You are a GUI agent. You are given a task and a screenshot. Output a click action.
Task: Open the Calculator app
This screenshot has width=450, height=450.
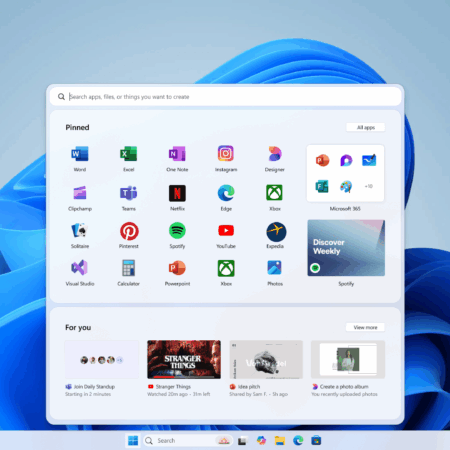[128, 268]
